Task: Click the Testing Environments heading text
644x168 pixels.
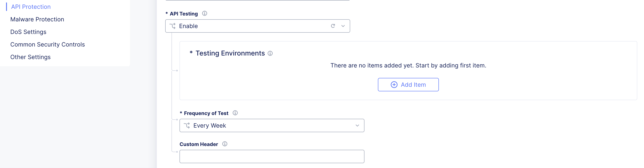Action: [x=230, y=53]
